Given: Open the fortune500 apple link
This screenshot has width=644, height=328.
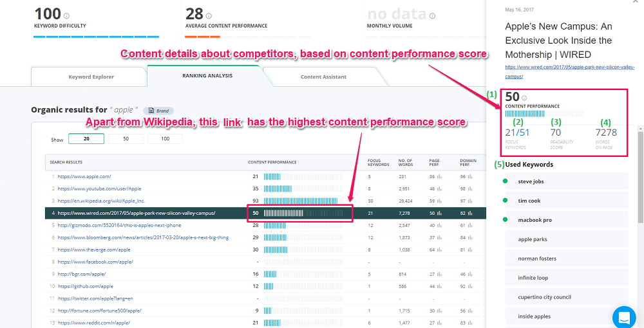Looking at the screenshot, I should (100, 311).
